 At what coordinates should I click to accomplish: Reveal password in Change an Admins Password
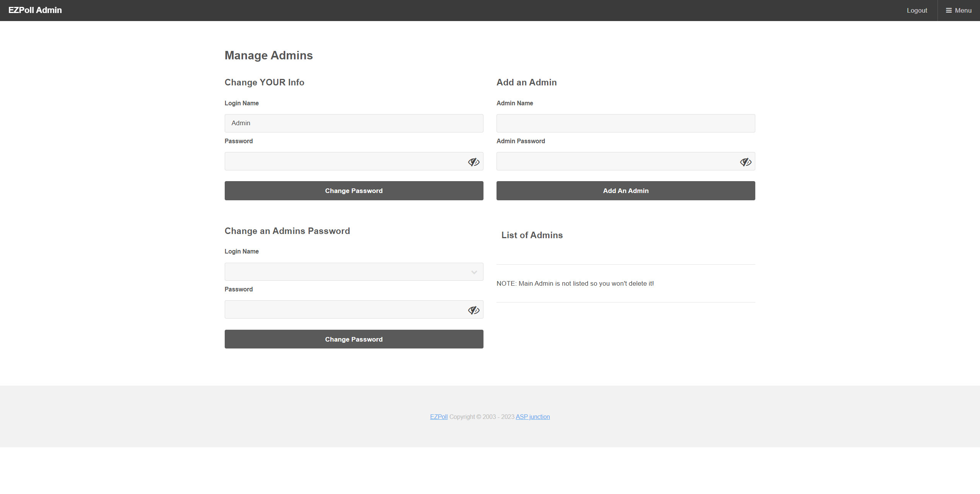tap(474, 310)
